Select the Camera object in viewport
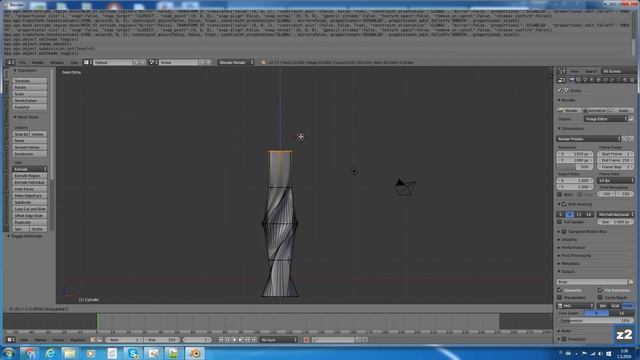Viewport: 640px width, 360px height. [x=405, y=187]
